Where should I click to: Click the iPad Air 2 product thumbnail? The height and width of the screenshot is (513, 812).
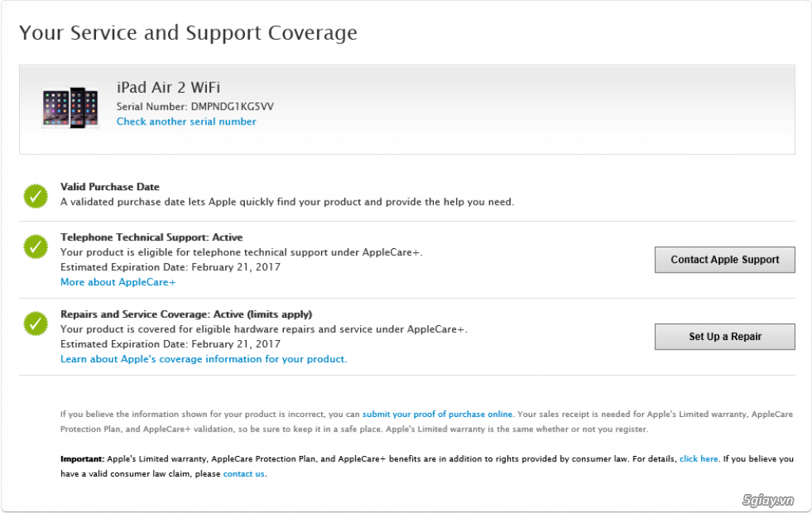point(70,108)
